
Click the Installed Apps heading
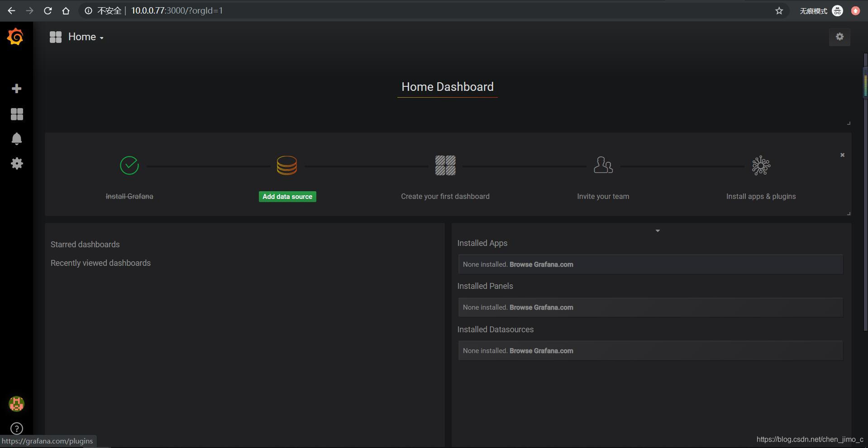pyautogui.click(x=482, y=243)
